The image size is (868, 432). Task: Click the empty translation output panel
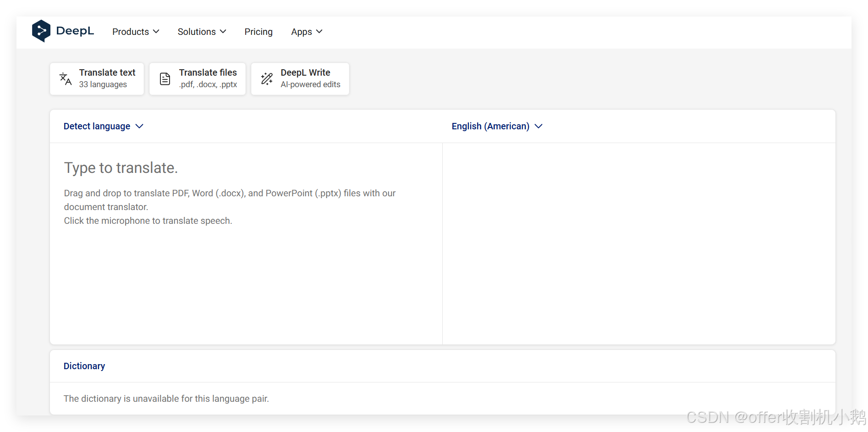point(639,244)
